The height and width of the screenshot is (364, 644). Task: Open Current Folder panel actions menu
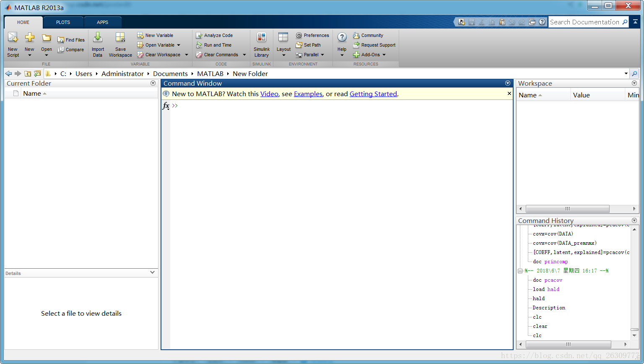click(x=153, y=83)
